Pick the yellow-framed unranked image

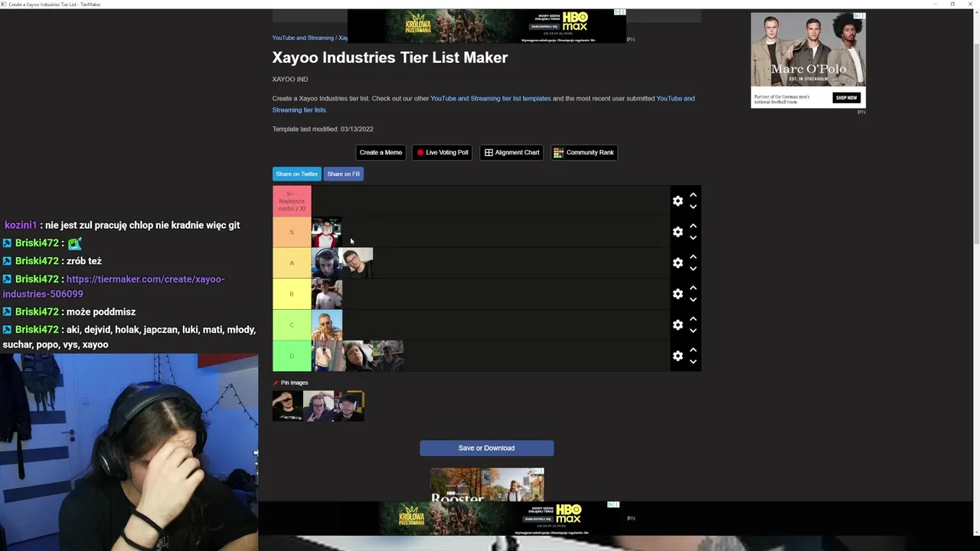click(349, 406)
